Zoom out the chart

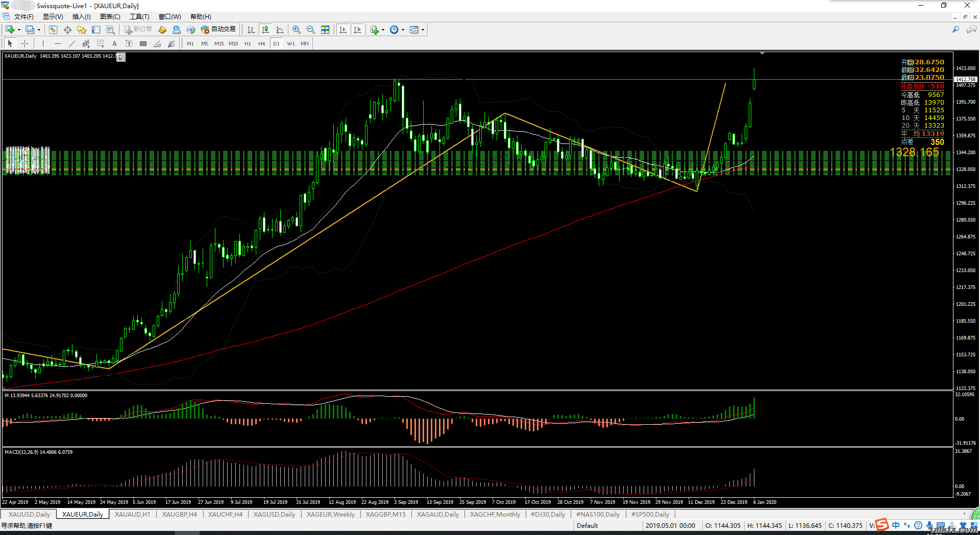(x=311, y=30)
